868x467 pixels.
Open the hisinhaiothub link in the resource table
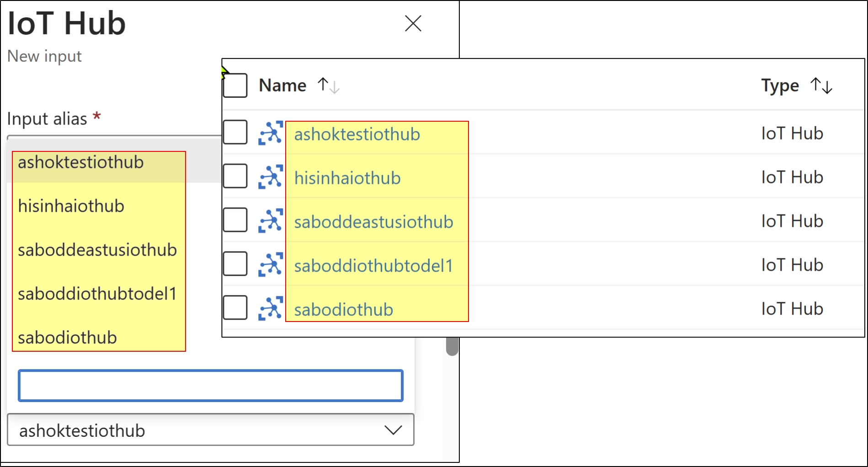pos(347,178)
